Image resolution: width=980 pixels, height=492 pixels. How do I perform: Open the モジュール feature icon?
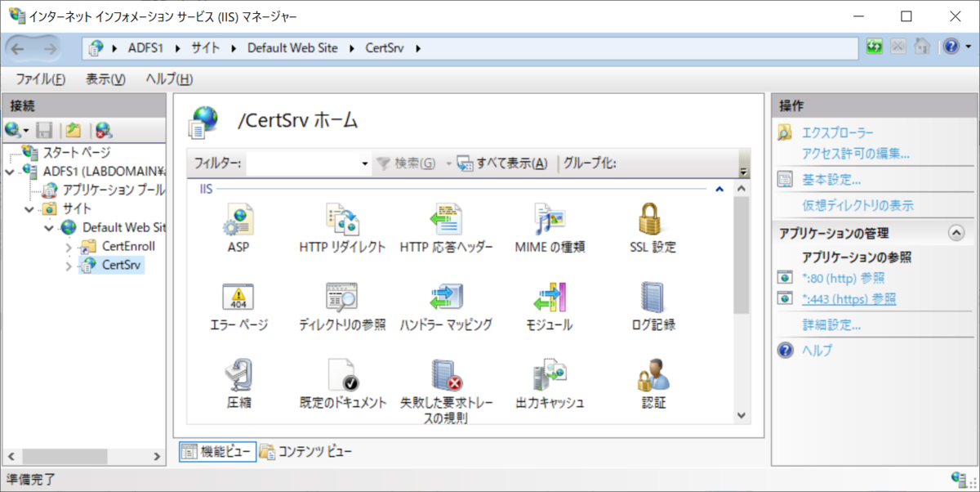[550, 297]
